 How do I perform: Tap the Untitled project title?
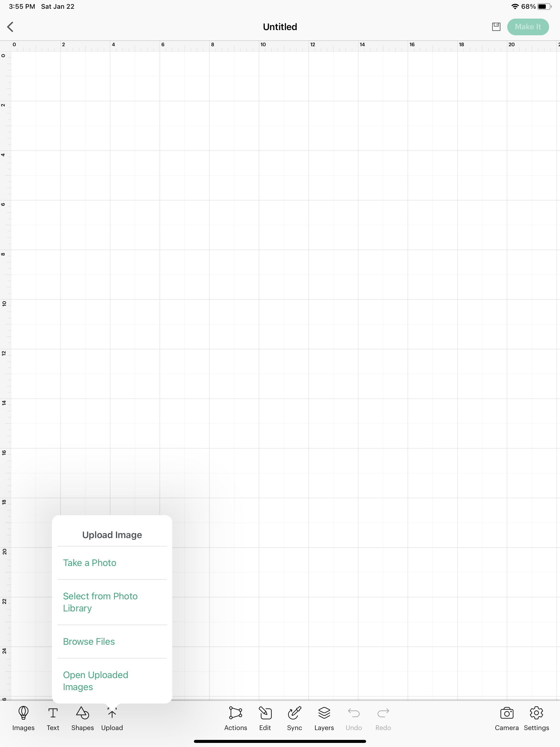tap(280, 27)
